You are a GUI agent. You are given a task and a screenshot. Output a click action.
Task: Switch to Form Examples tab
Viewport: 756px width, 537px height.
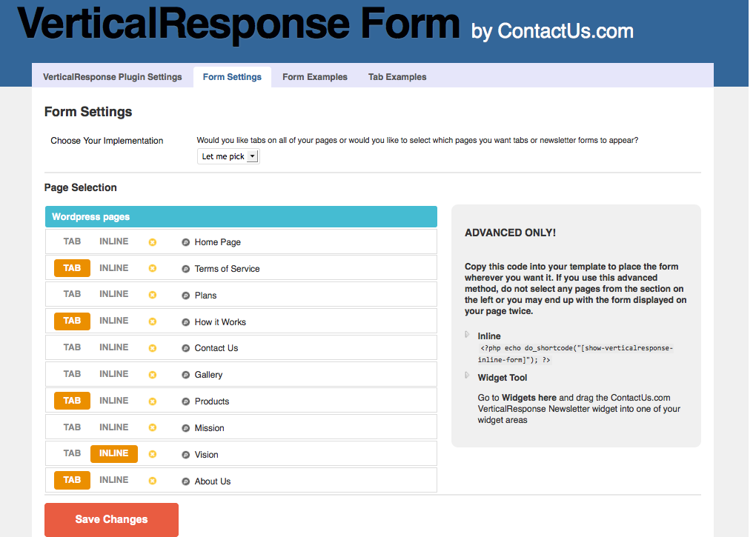[x=315, y=77]
